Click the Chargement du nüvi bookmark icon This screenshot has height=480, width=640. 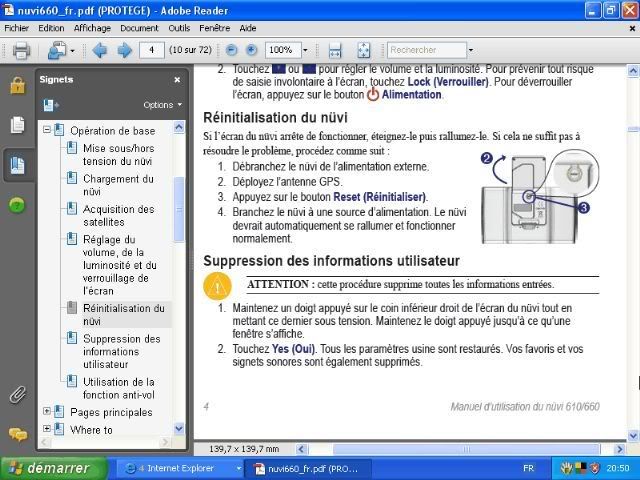click(72, 178)
